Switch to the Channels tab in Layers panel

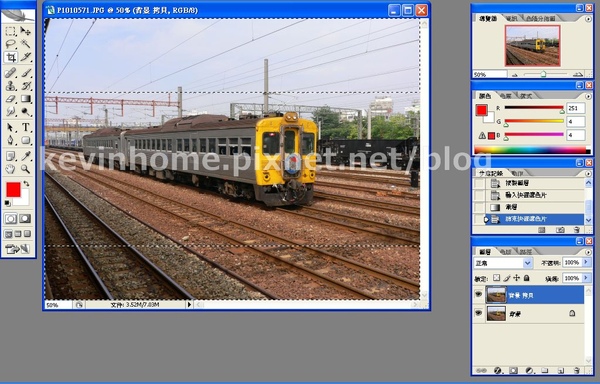[x=505, y=252]
